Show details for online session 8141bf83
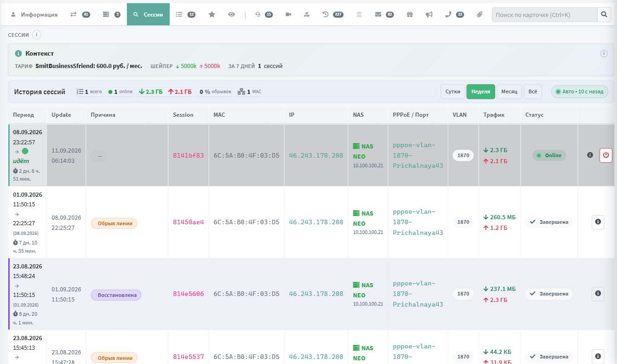 [590, 155]
